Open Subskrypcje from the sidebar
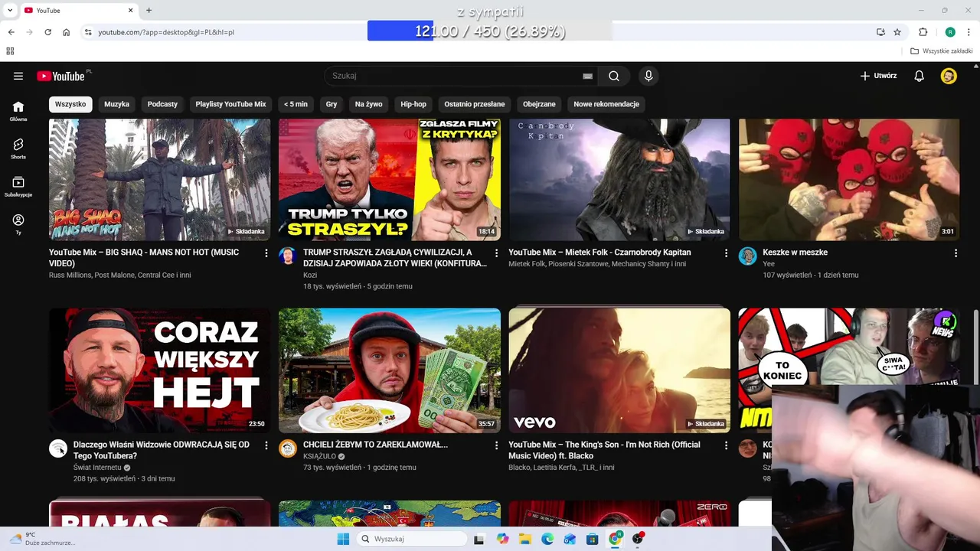This screenshot has width=980, height=551. (18, 186)
